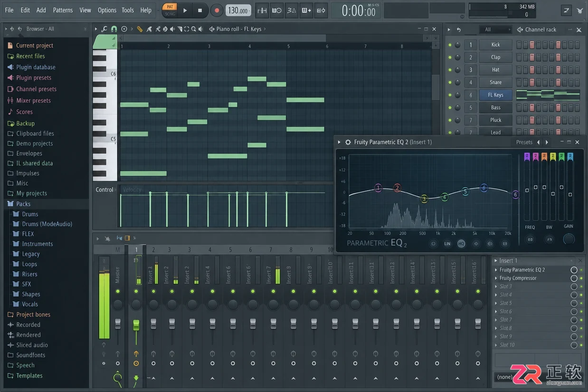
Task: Click the first round button left of LIN
Action: coord(433,244)
